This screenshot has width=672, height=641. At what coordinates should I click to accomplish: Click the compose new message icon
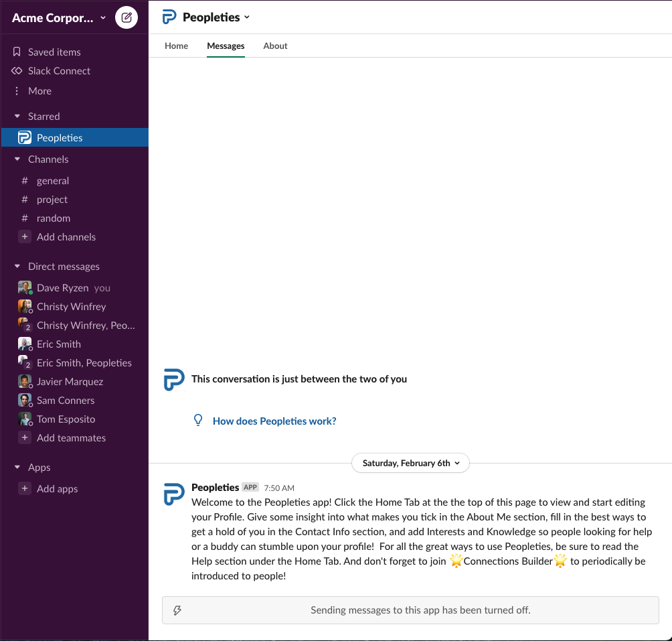(x=127, y=17)
